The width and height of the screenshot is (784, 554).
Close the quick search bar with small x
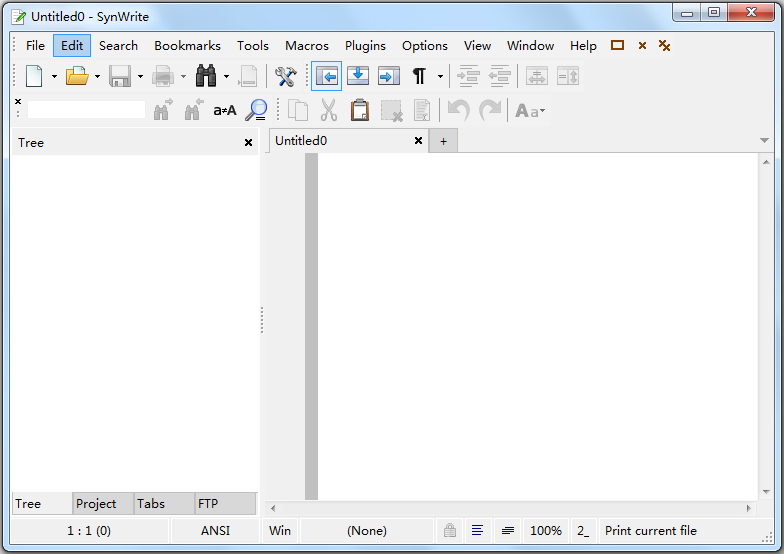tap(18, 102)
